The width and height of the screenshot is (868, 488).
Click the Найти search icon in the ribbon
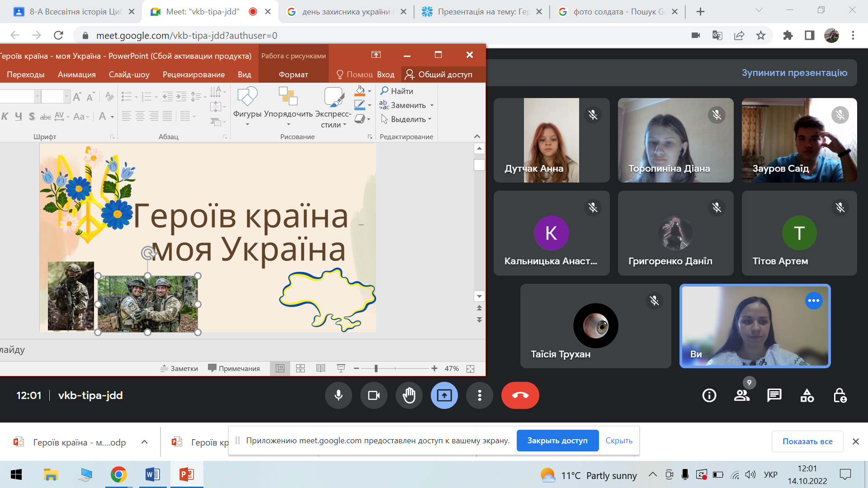click(385, 91)
